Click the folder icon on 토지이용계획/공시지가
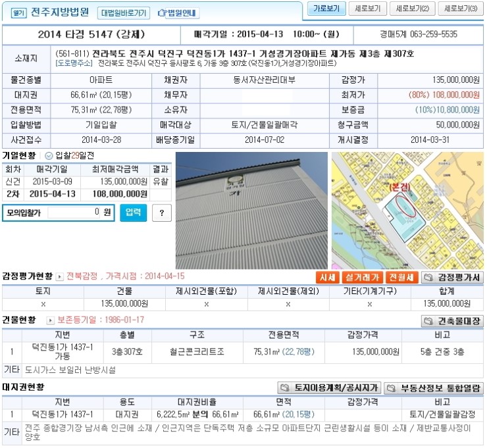 (x=285, y=387)
